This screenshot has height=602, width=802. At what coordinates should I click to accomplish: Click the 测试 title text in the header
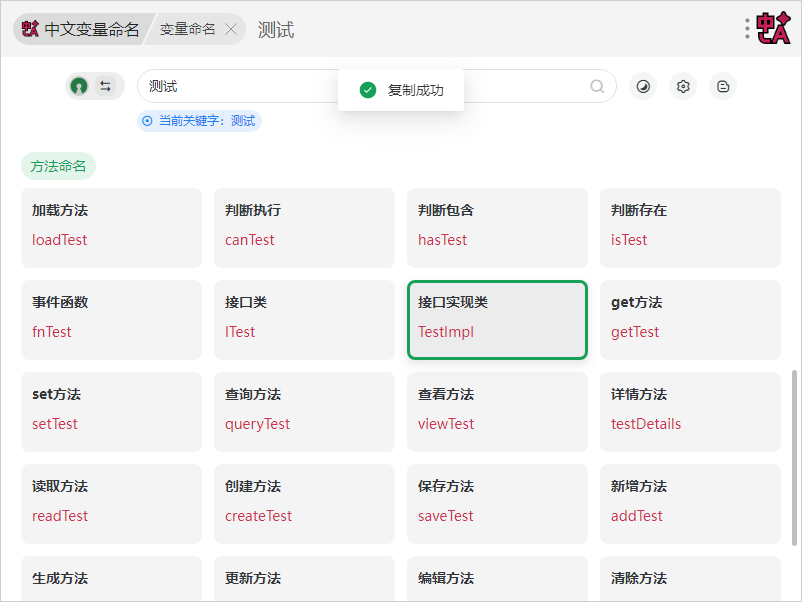(x=276, y=29)
